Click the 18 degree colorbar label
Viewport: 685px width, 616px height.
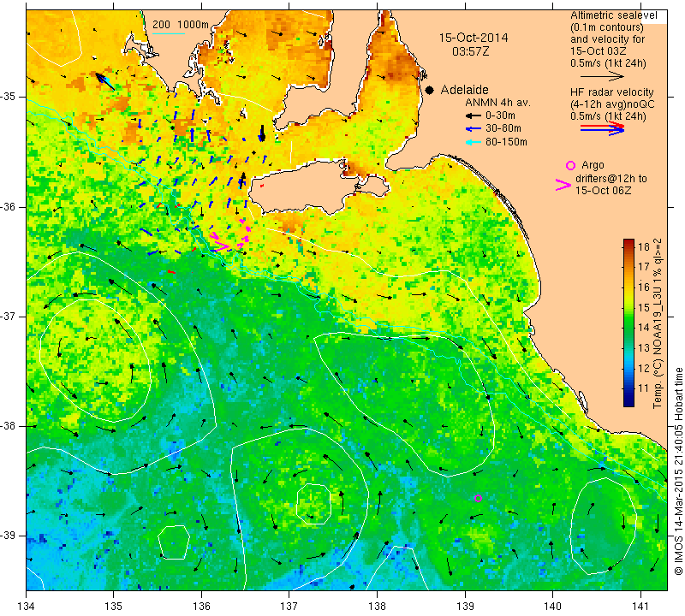[x=644, y=246]
